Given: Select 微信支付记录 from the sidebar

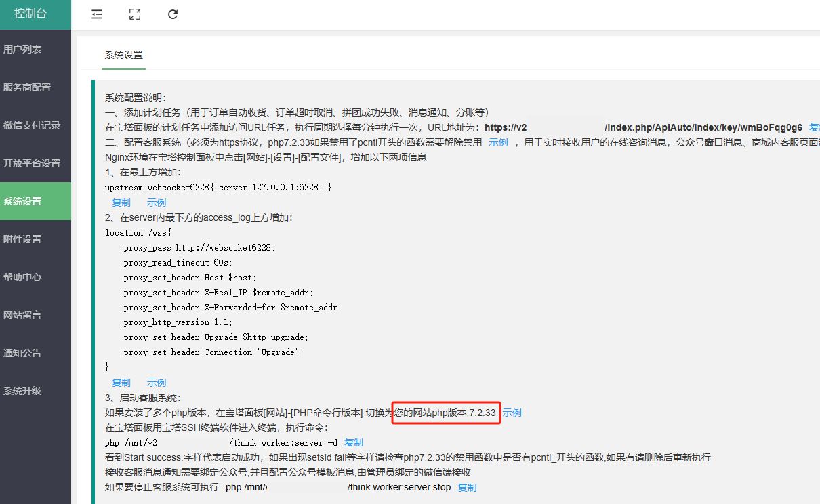Looking at the screenshot, I should click(x=32, y=125).
